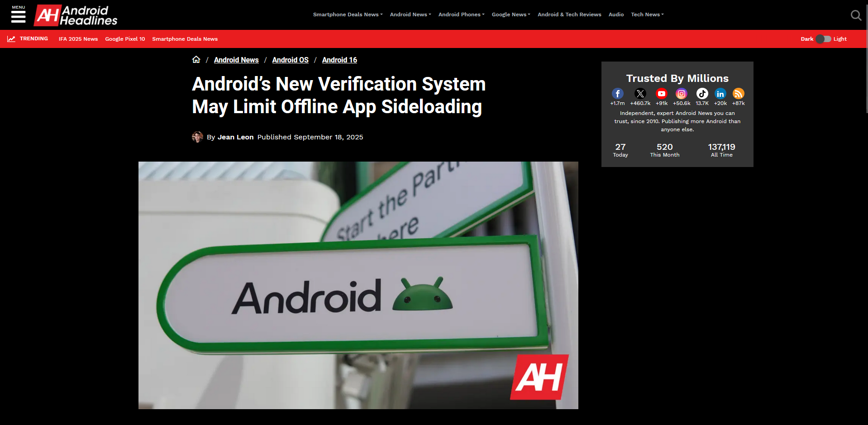This screenshot has height=425, width=868.
Task: Expand the Android Phones dropdown
Action: click(x=461, y=14)
